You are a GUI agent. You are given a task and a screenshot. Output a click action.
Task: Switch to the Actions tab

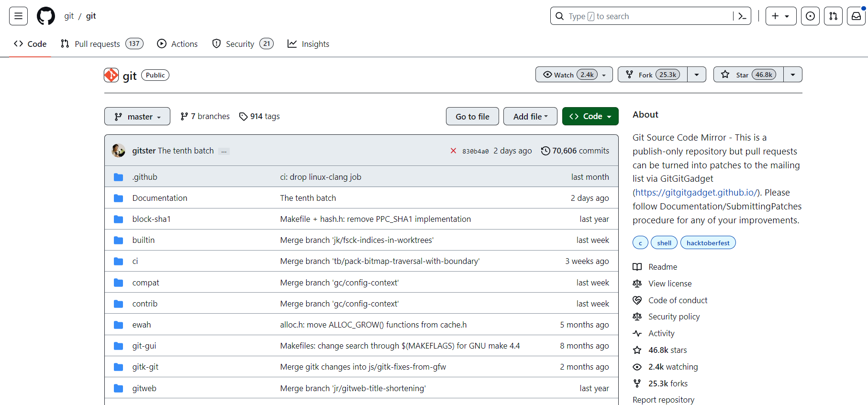point(178,44)
